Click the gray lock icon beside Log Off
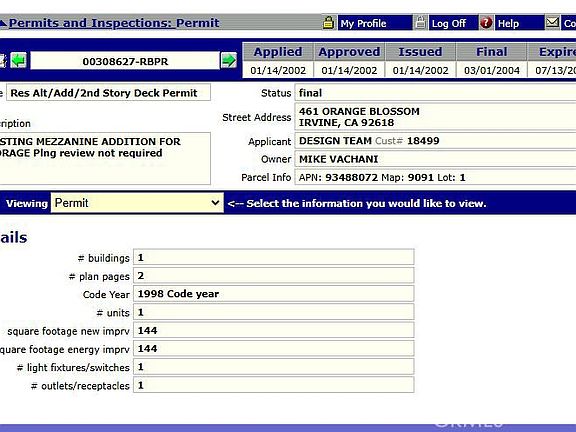Viewport: 576px width, 432px height. pyautogui.click(x=420, y=23)
